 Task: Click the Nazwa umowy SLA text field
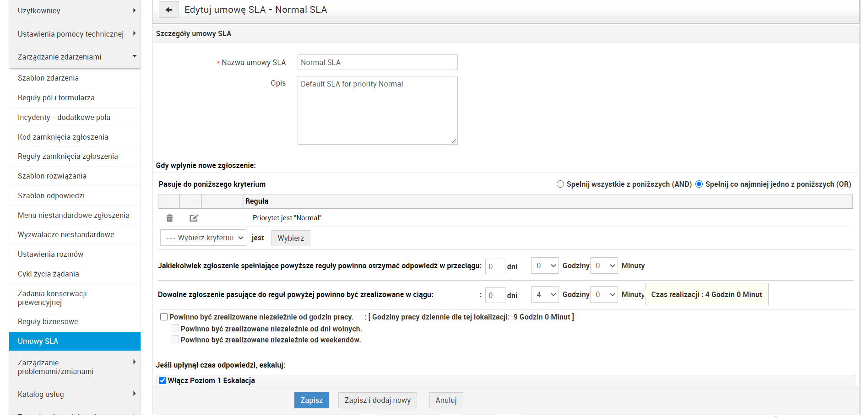(x=377, y=62)
